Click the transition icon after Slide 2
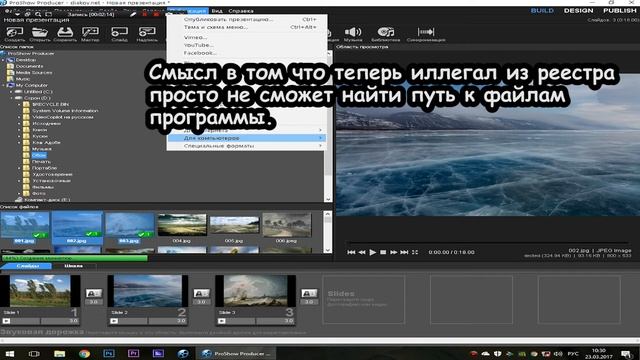Screen dimensions: 640x360 click(x=201, y=293)
